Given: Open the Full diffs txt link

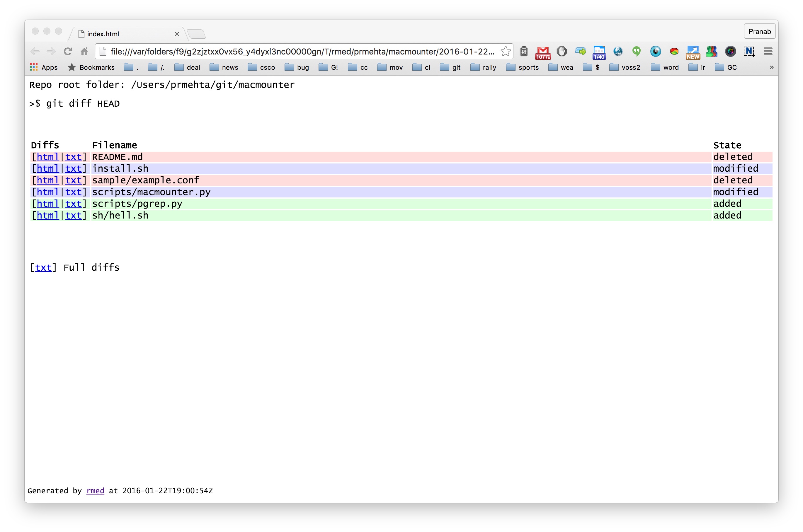Looking at the screenshot, I should point(43,267).
